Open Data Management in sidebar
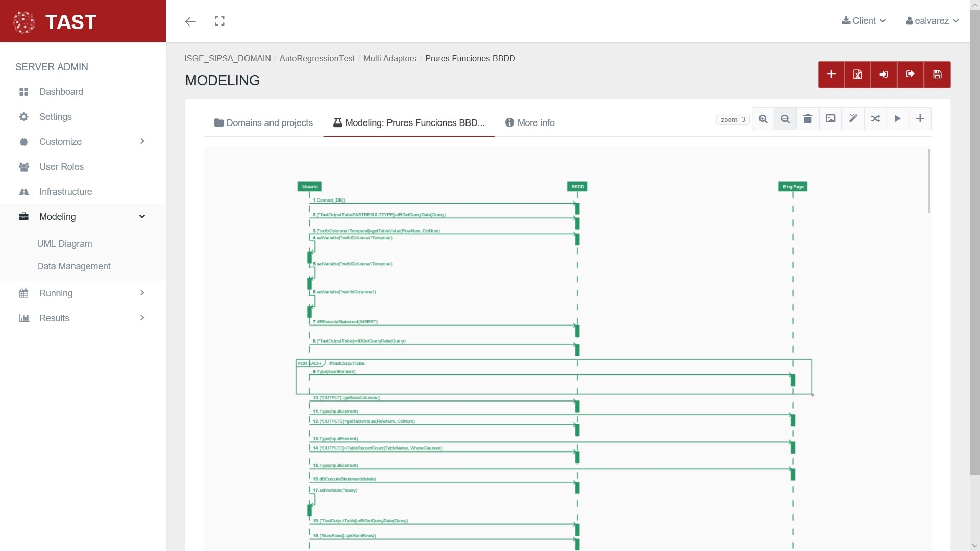The image size is (980, 551). tap(73, 266)
